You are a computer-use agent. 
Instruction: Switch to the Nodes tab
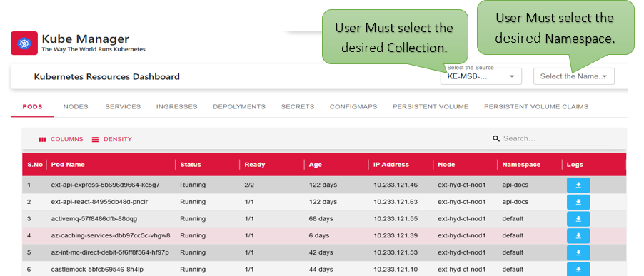pos(76,107)
